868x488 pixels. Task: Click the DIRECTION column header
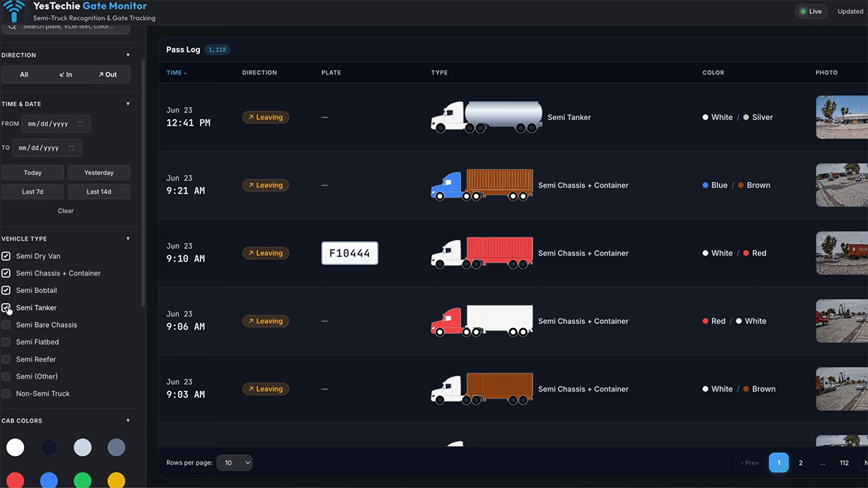point(259,73)
